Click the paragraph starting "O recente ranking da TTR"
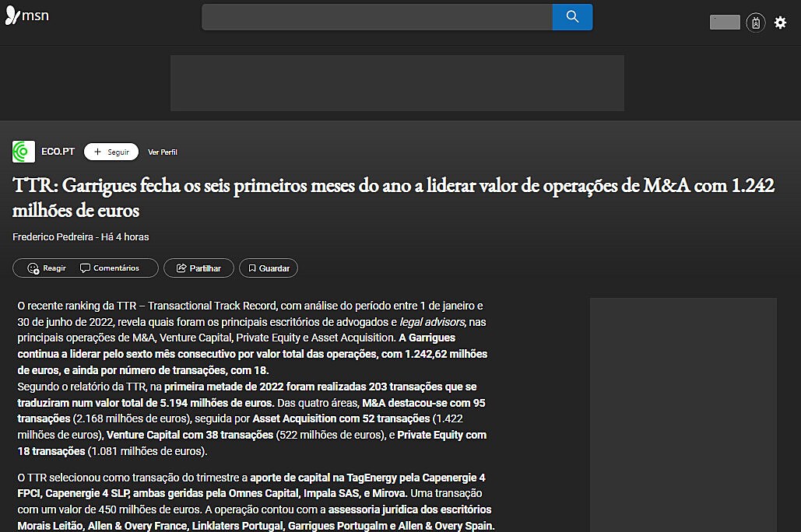The width and height of the screenshot is (801, 532). 252,338
